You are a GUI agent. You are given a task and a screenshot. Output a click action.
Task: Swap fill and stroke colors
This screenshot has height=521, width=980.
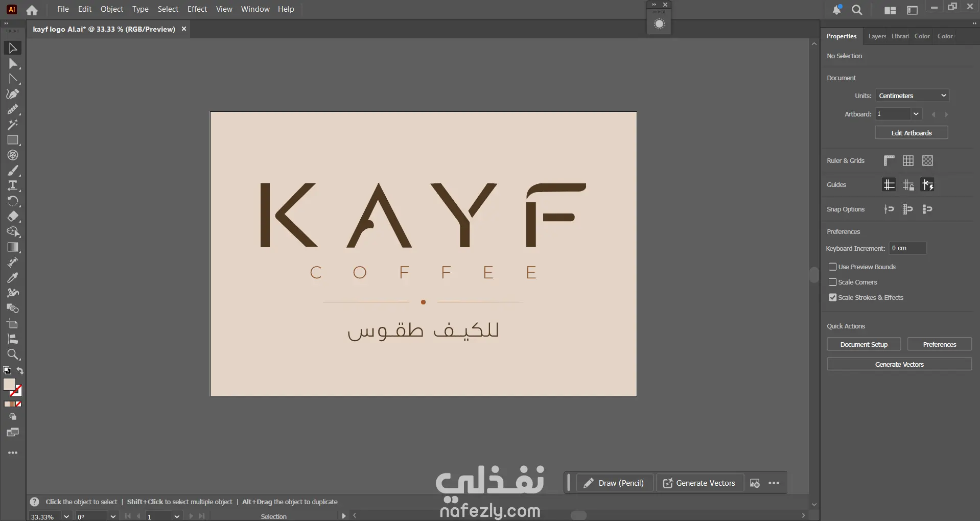(x=20, y=371)
